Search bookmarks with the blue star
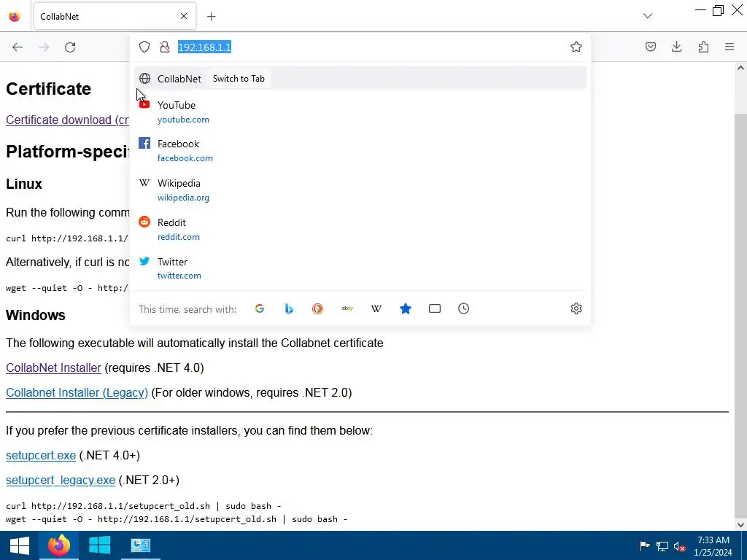Image resolution: width=747 pixels, height=560 pixels. pyautogui.click(x=406, y=308)
